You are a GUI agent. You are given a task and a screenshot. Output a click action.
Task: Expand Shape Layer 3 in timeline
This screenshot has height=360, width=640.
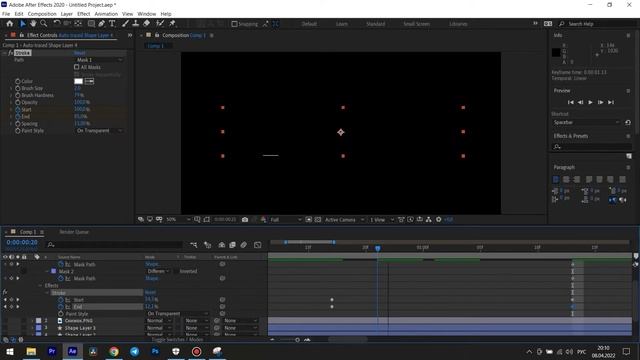[x=32, y=328]
